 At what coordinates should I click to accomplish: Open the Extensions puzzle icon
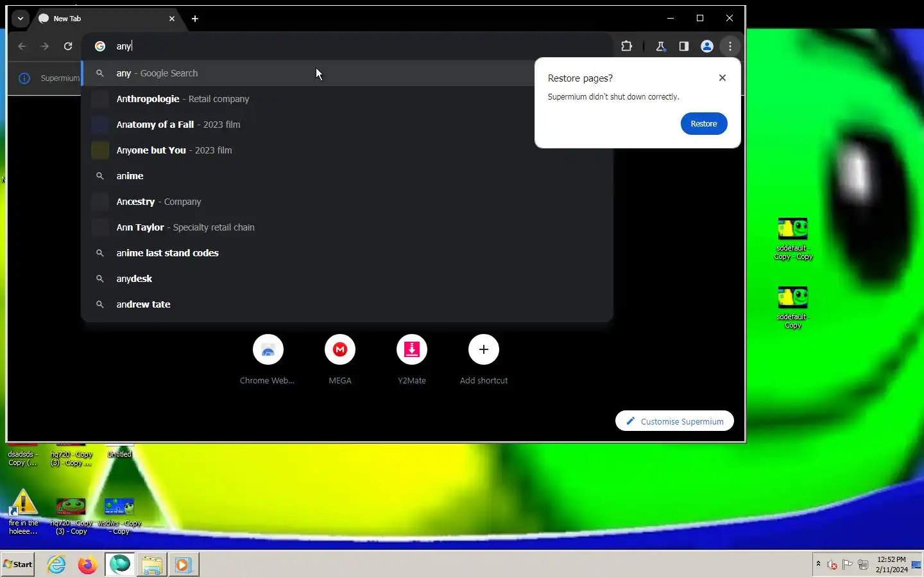tap(627, 46)
